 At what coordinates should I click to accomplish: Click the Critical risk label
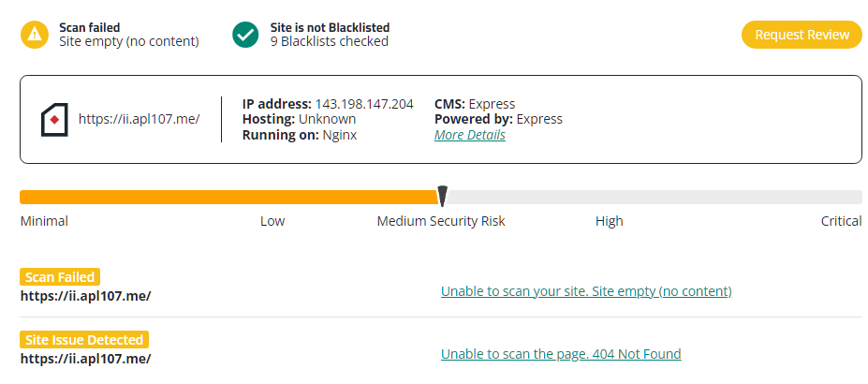coord(841,221)
